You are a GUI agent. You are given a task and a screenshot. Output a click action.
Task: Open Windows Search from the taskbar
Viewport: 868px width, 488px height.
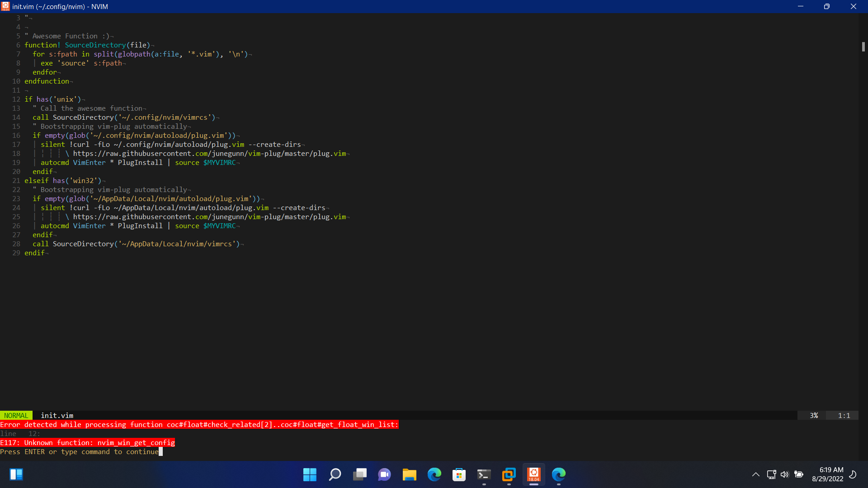pos(335,474)
